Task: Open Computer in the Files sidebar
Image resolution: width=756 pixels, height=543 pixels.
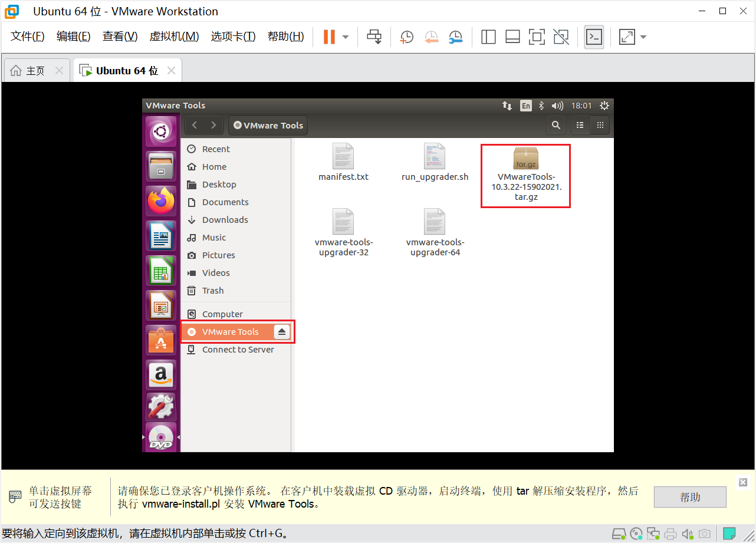Action: pyautogui.click(x=236, y=314)
